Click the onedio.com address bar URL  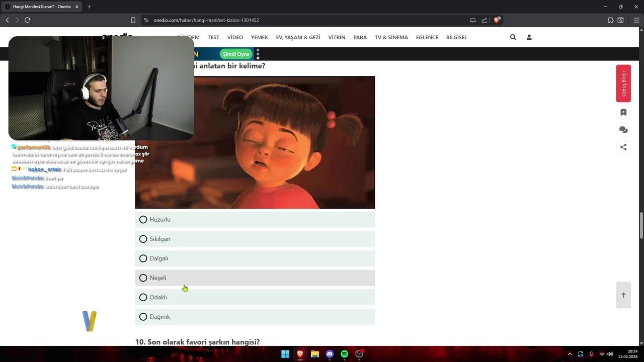click(206, 20)
